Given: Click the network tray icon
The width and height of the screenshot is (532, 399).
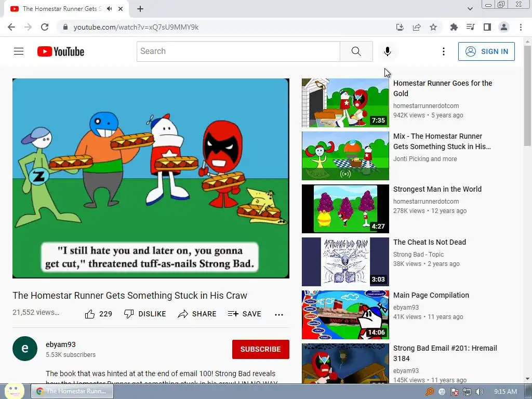Looking at the screenshot, I should click(x=467, y=392).
